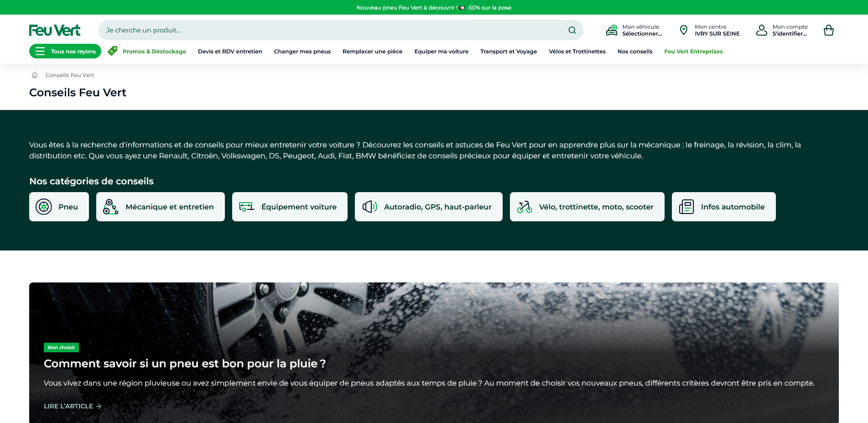The image size is (868, 423).
Task: Open the shopping basket icon
Action: [829, 30]
